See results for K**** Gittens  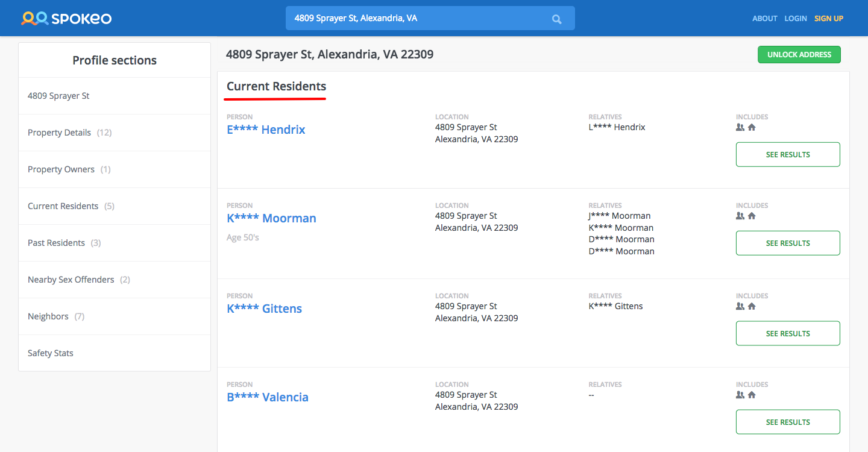click(788, 333)
